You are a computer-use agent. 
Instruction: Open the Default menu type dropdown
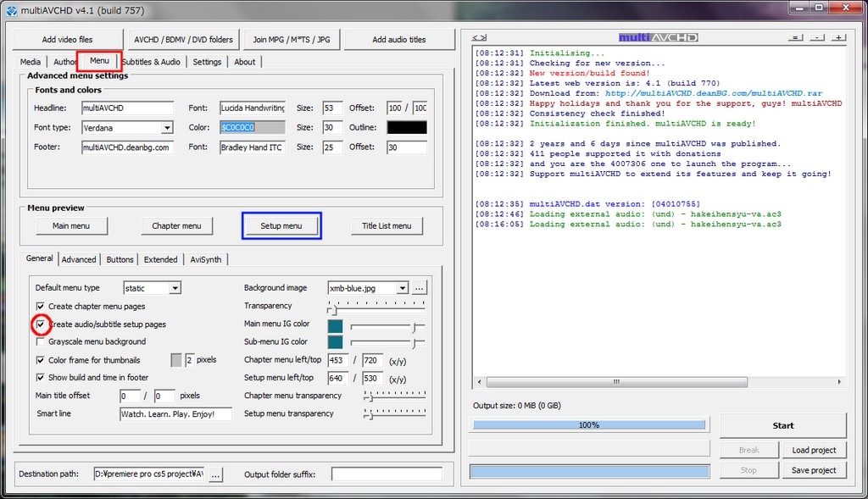tap(175, 289)
